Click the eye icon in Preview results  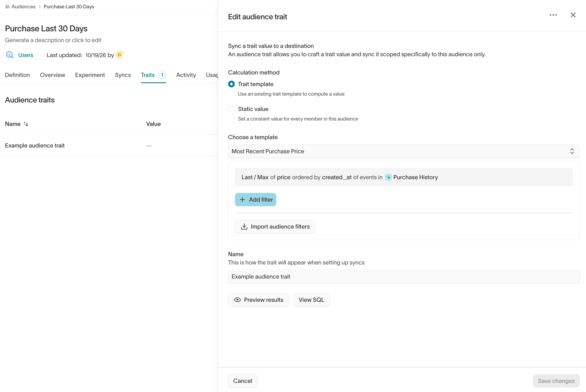237,300
